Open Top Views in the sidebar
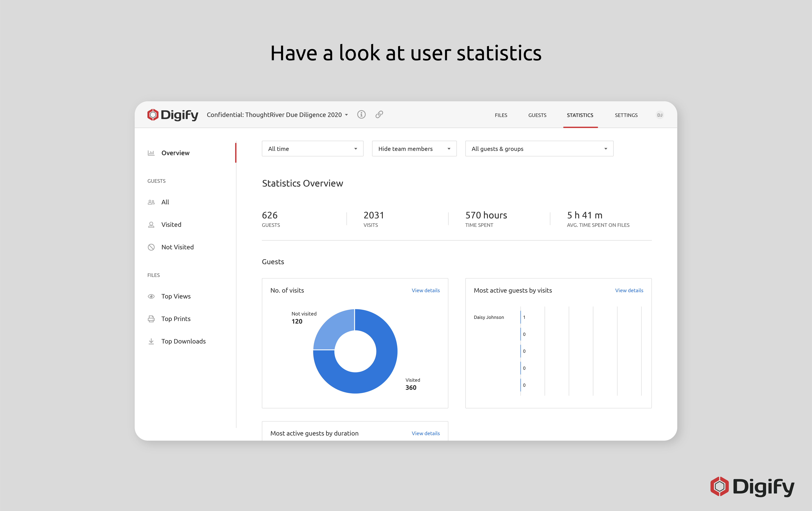This screenshot has height=511, width=812. (x=176, y=296)
